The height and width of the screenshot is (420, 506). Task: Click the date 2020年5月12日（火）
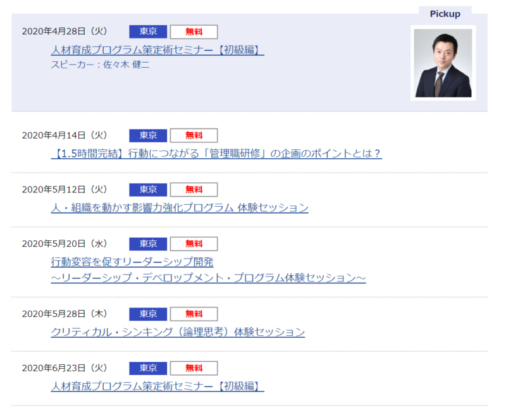click(65, 190)
